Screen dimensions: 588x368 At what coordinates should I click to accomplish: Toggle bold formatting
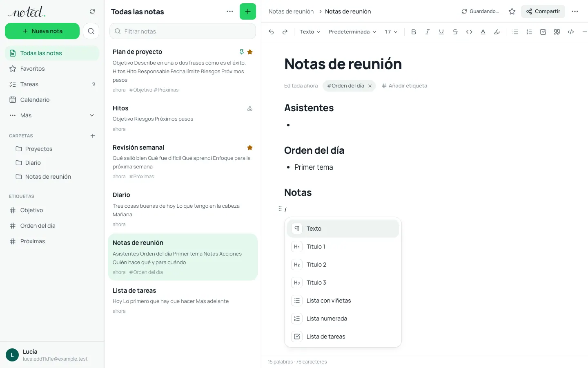pos(414,32)
